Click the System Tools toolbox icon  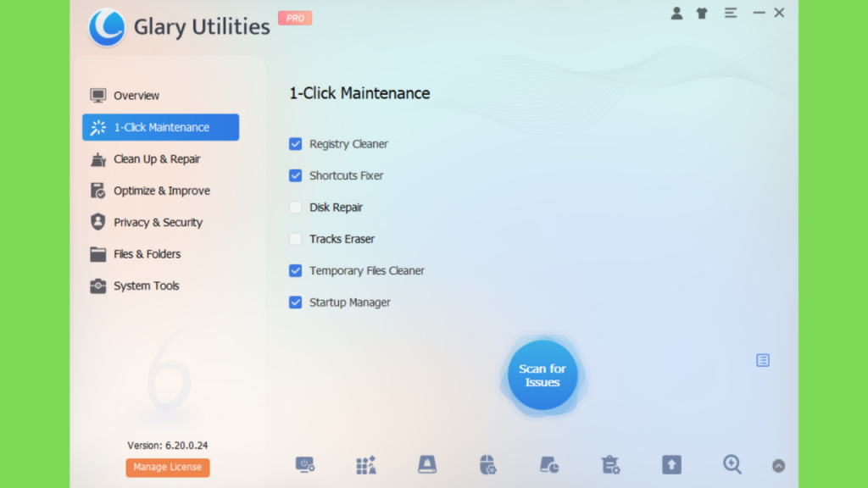pos(98,286)
